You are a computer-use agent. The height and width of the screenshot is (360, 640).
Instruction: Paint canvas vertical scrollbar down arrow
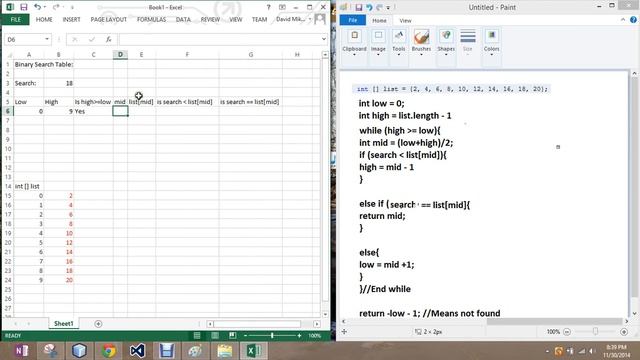[x=634, y=313]
